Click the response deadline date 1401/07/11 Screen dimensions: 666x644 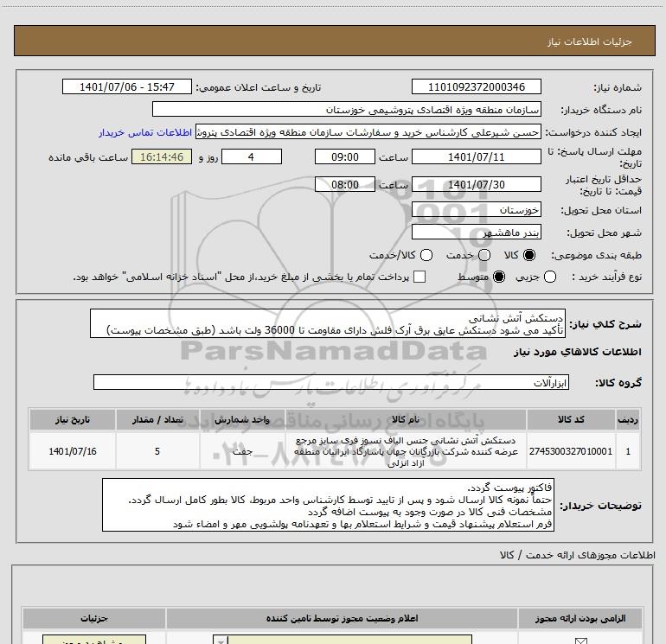coord(476,157)
